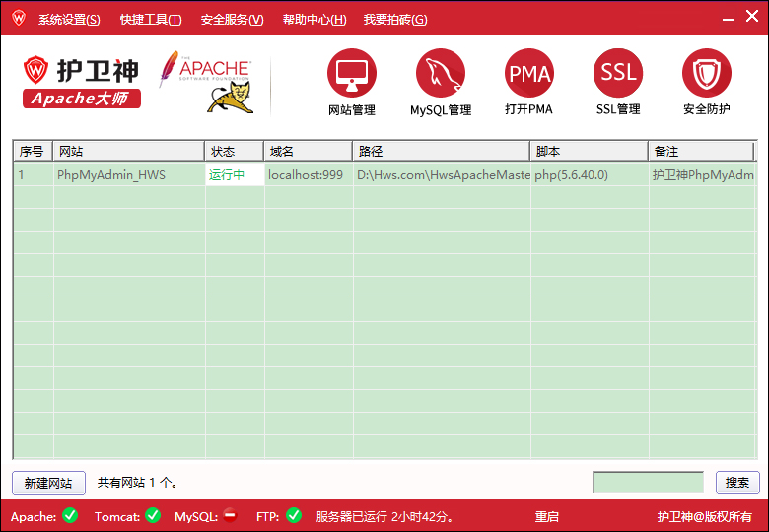Click the 护卫神@版权所有 link
This screenshot has height=532, width=769.
click(x=704, y=517)
